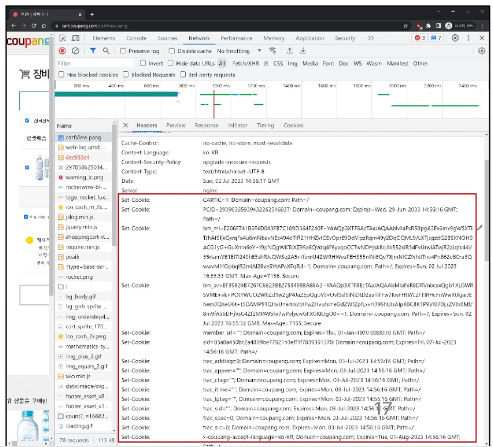Viewport: 493px width, 447px height.
Task: Open the Security panel
Action: (345, 38)
